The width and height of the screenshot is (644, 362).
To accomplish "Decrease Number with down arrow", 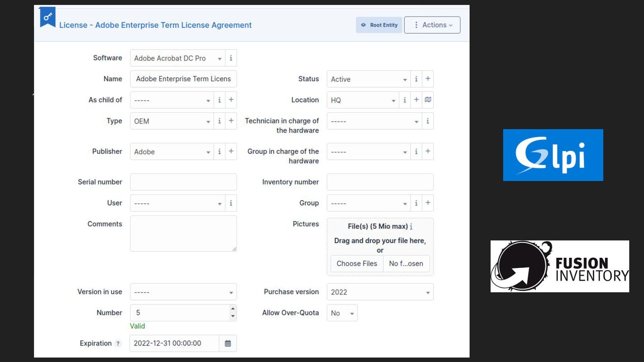I will (x=233, y=316).
